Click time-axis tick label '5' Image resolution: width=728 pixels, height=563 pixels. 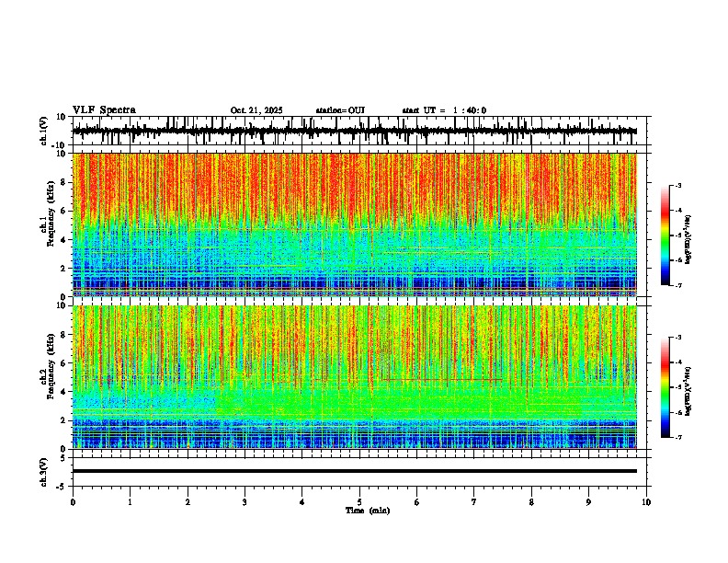[x=359, y=502]
